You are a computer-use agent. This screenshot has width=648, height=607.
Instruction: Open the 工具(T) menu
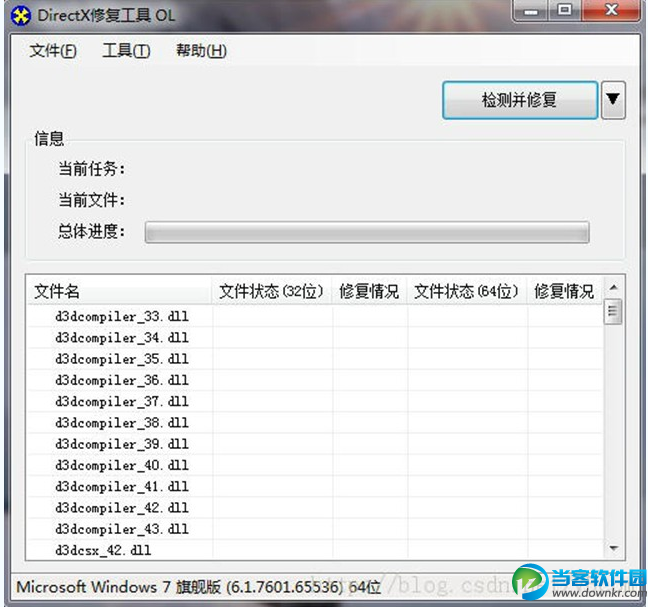click(x=126, y=51)
